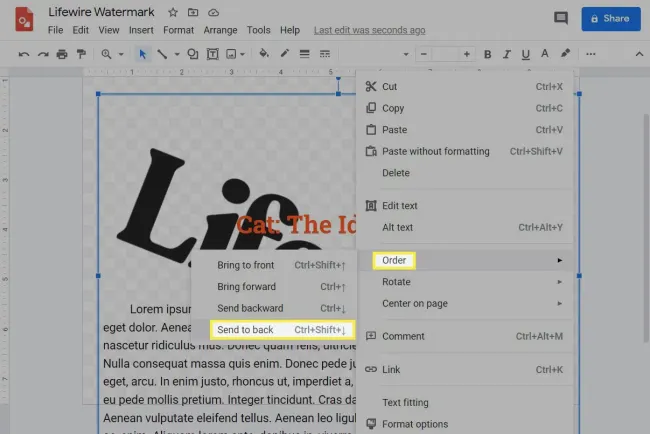Click the Zoom magnifier icon
This screenshot has width=650, height=434.
tap(107, 54)
